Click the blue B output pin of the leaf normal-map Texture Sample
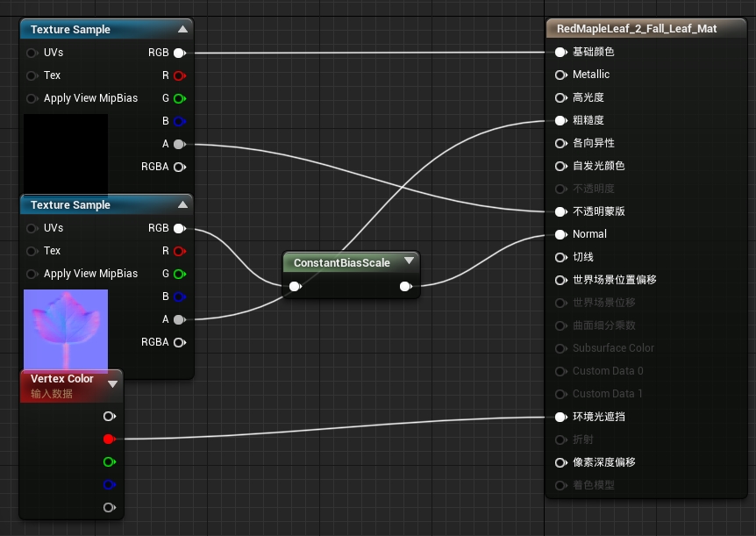The height and width of the screenshot is (536, 756). coord(180,297)
